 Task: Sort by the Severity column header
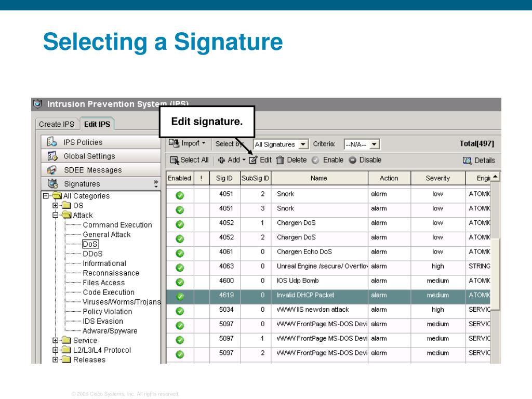(438, 178)
